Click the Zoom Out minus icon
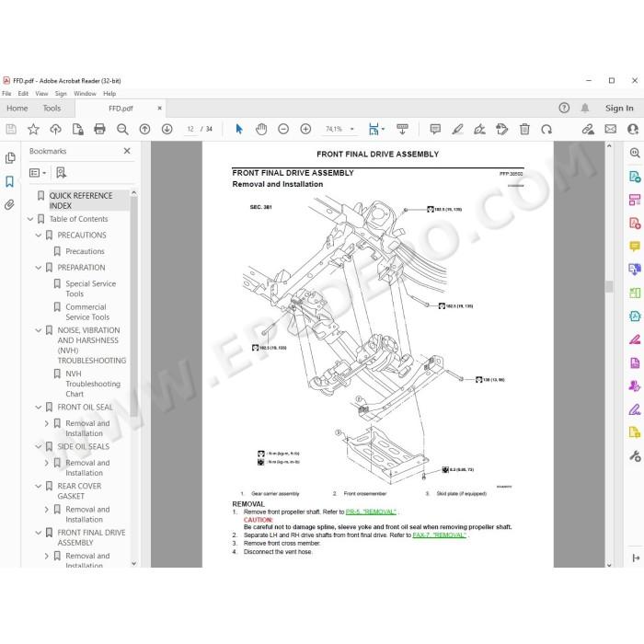 [283, 129]
